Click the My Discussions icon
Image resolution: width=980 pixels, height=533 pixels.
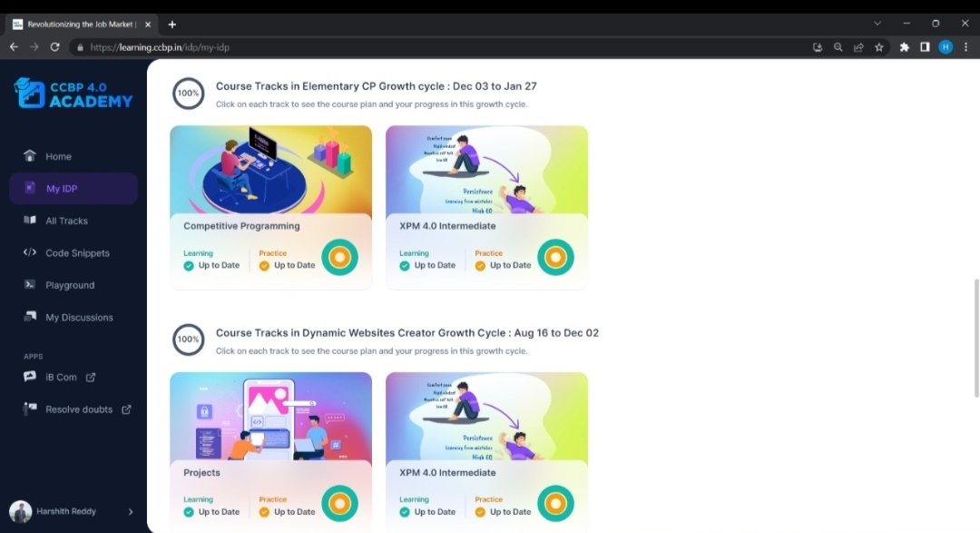tap(29, 317)
